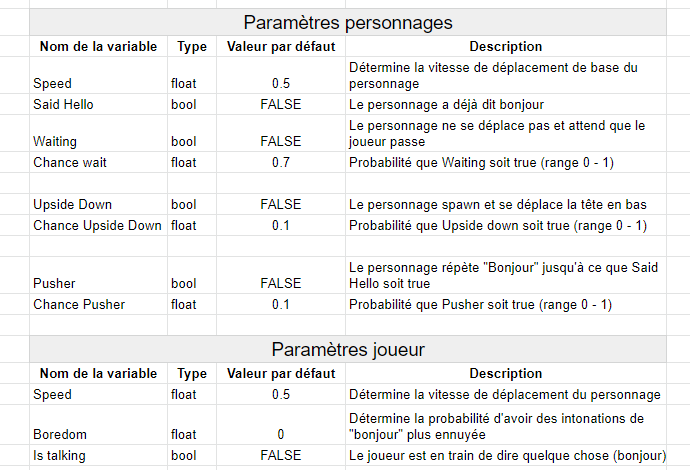Select the 'Type' header in the personnages table
690x470 pixels.
pyautogui.click(x=192, y=47)
